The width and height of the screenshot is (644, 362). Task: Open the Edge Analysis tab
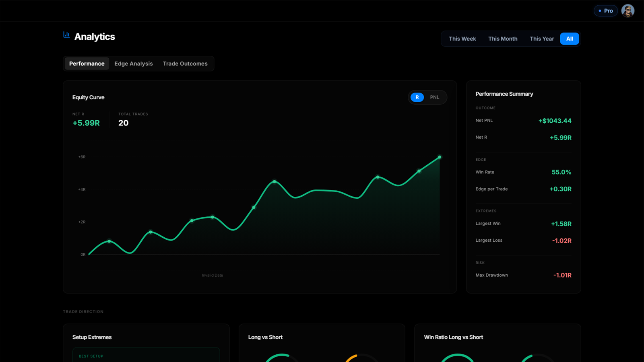point(134,64)
